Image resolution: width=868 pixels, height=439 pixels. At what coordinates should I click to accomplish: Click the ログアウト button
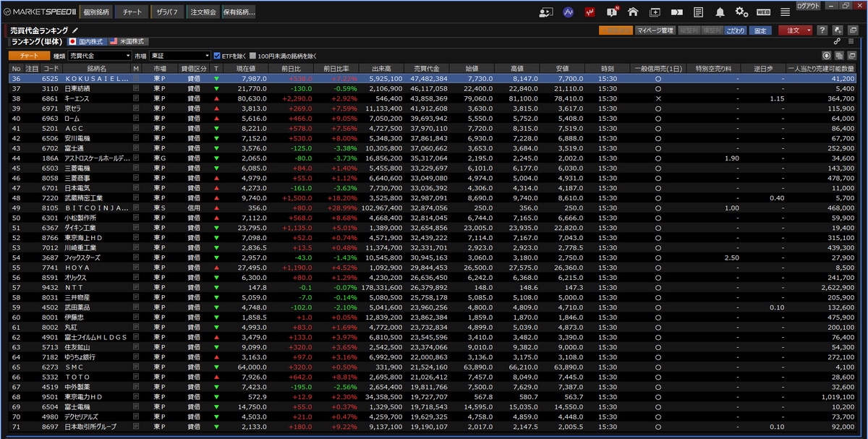(808, 5)
